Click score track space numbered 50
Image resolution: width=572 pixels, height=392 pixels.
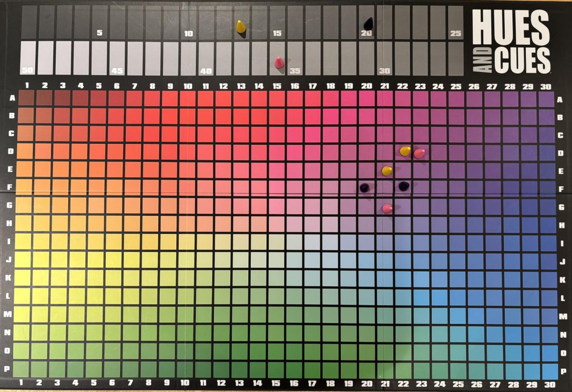pos(28,58)
